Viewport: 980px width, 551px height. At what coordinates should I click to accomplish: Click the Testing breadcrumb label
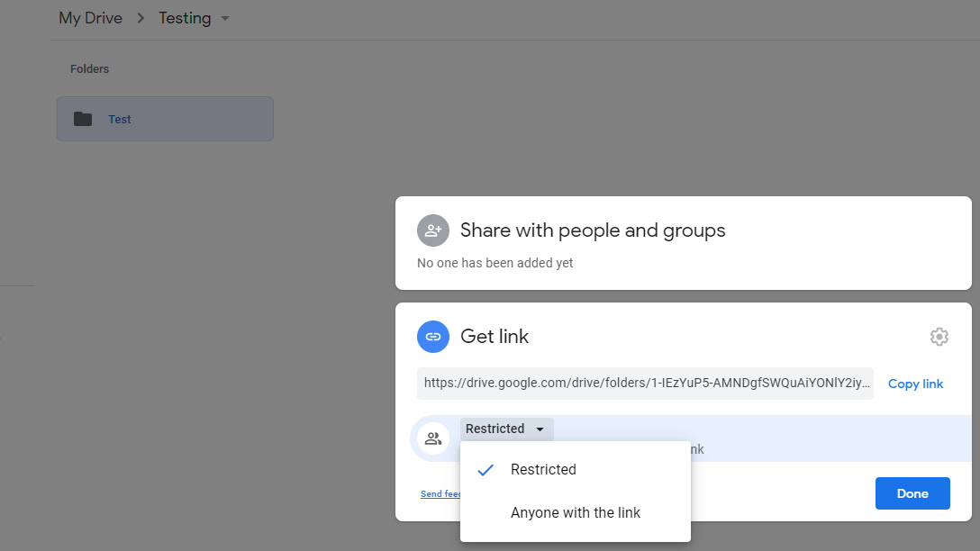click(x=185, y=18)
